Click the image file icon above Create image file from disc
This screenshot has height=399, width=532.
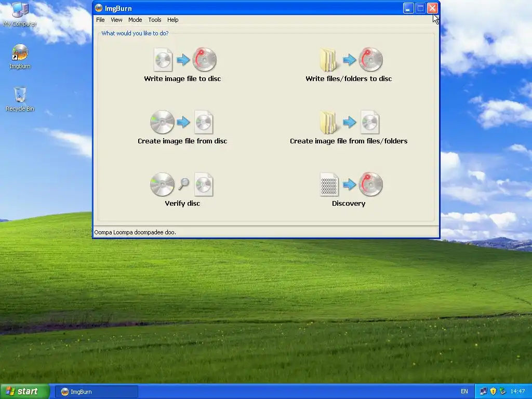point(204,123)
